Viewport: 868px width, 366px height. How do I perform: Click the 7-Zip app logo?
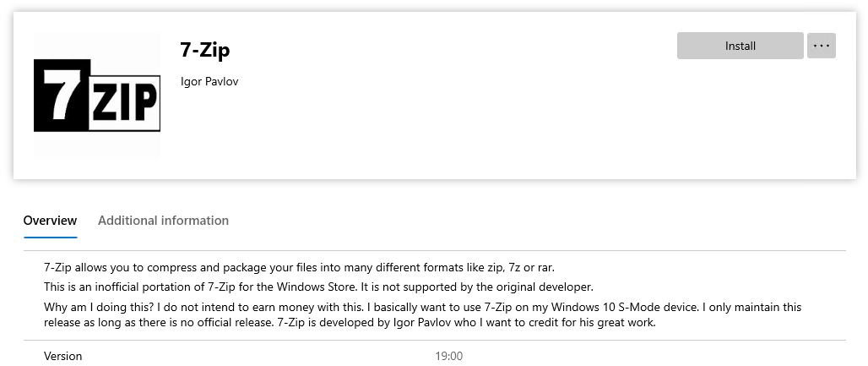point(97,96)
